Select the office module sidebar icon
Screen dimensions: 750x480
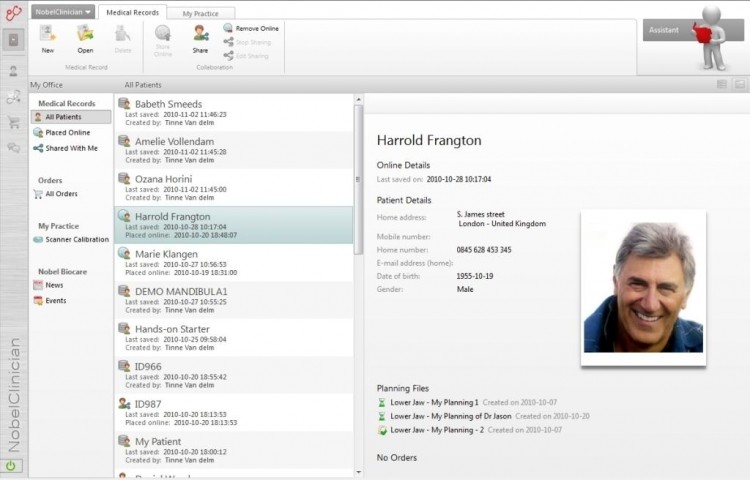[x=13, y=40]
